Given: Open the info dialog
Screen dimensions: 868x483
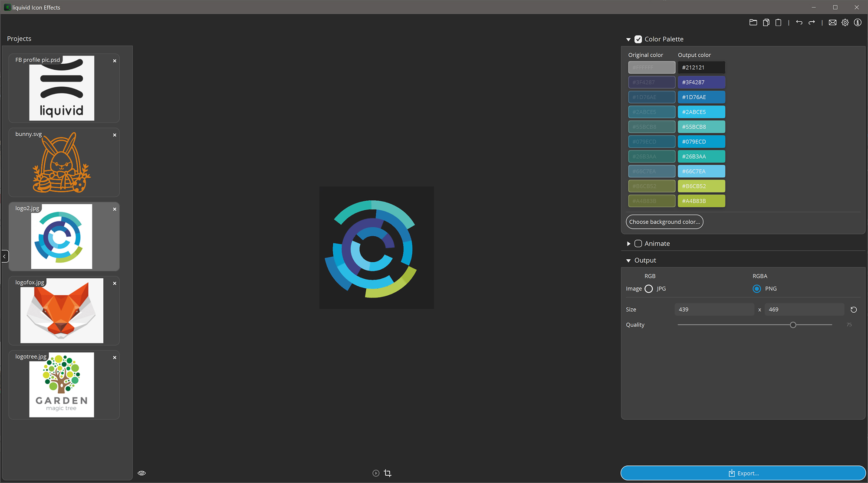Looking at the screenshot, I should [858, 22].
